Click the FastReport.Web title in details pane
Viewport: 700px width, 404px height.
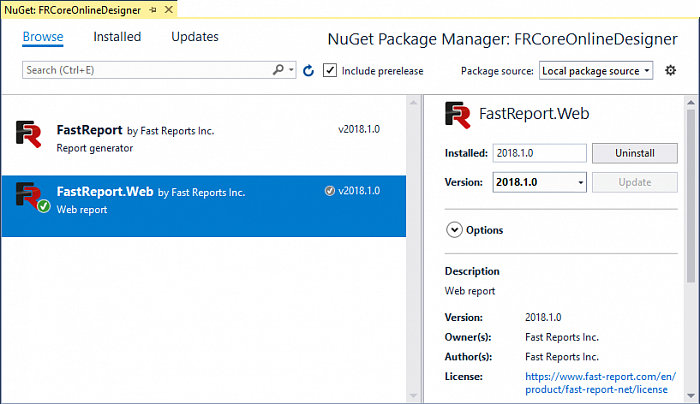pos(534,114)
